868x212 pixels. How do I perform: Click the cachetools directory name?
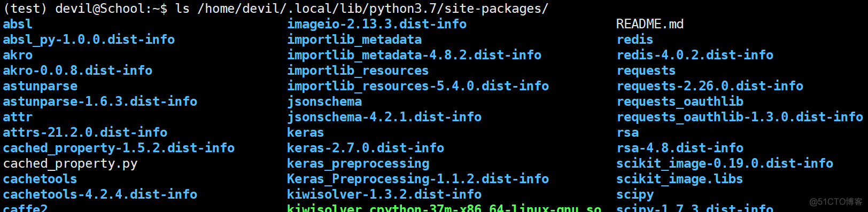coord(40,179)
